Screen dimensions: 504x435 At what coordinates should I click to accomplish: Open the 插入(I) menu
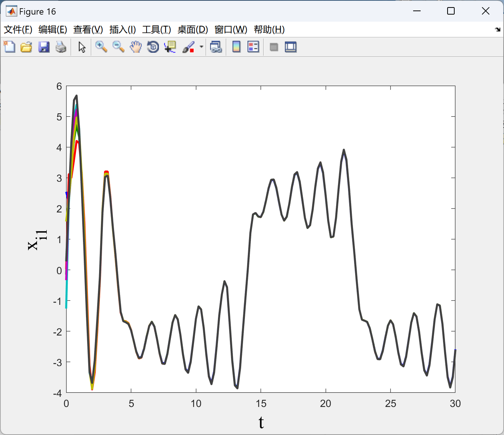pyautogui.click(x=123, y=30)
